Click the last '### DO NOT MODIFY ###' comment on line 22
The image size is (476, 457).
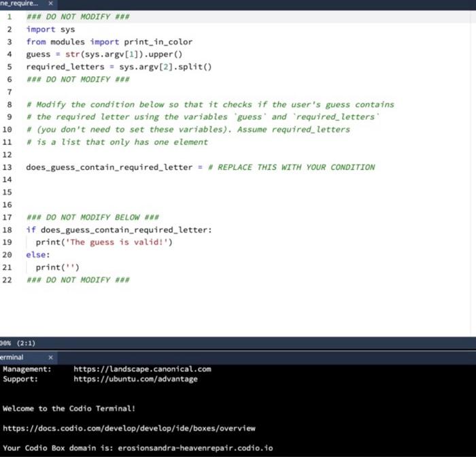click(x=78, y=280)
